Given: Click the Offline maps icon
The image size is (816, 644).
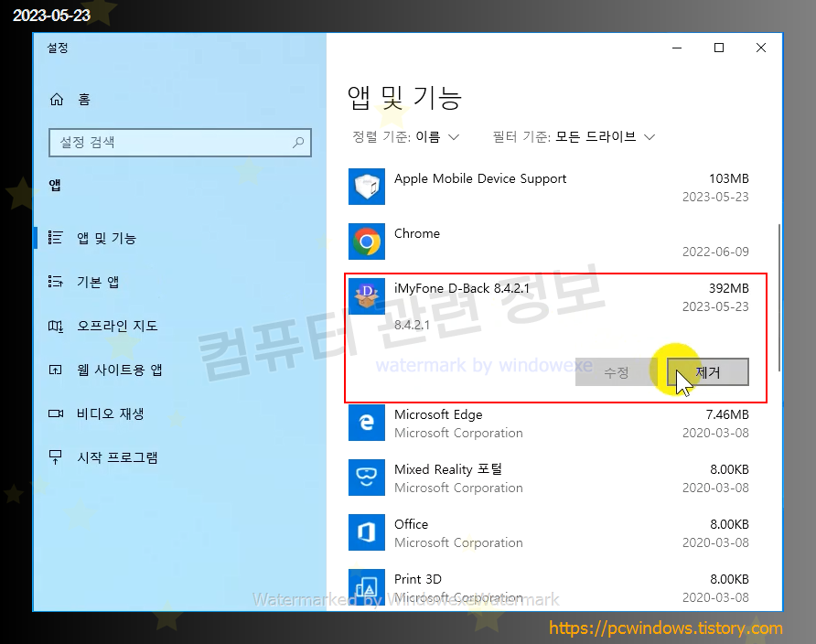Looking at the screenshot, I should coord(56,326).
